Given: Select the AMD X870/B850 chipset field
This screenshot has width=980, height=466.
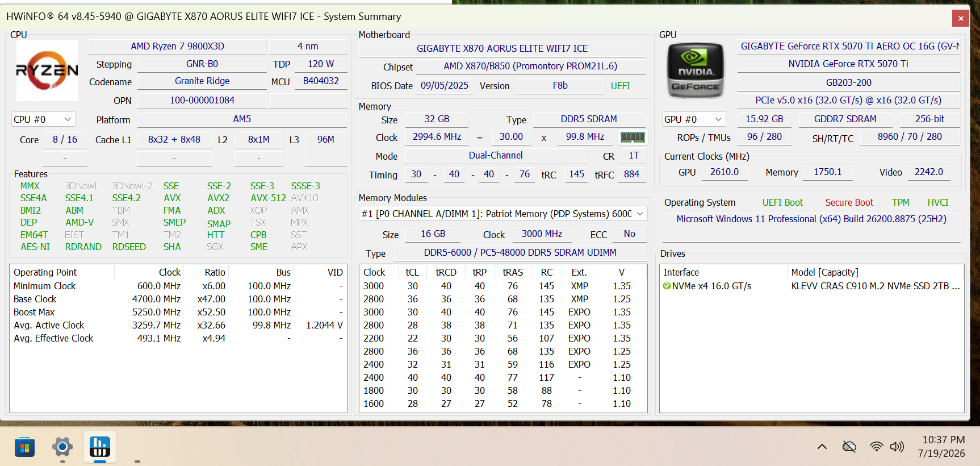Looking at the screenshot, I should click(x=530, y=66).
